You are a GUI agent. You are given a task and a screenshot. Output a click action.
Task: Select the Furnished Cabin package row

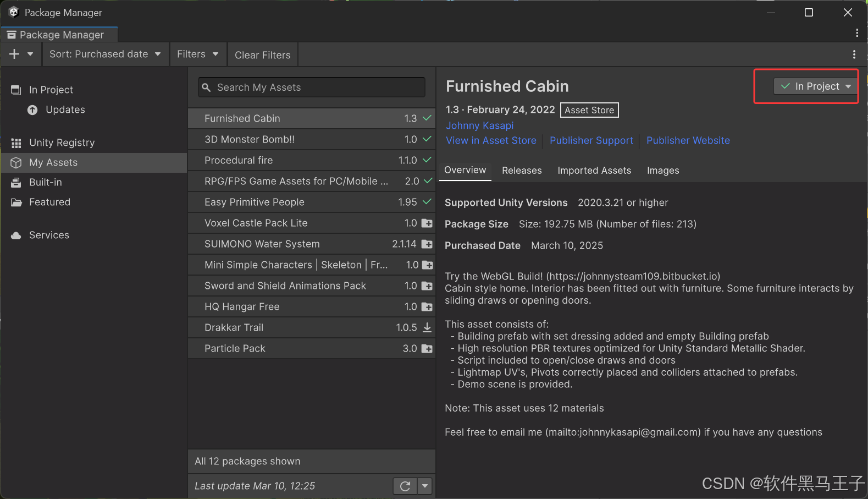click(x=312, y=118)
